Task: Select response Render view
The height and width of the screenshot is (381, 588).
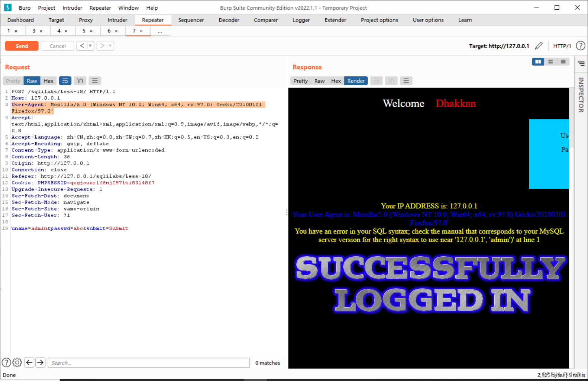Action: [x=356, y=81]
